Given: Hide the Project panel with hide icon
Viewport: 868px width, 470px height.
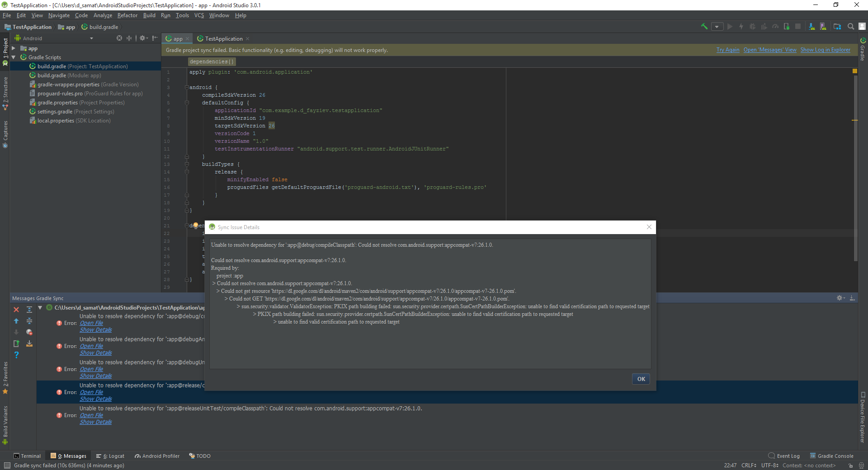Looking at the screenshot, I should [x=155, y=38].
